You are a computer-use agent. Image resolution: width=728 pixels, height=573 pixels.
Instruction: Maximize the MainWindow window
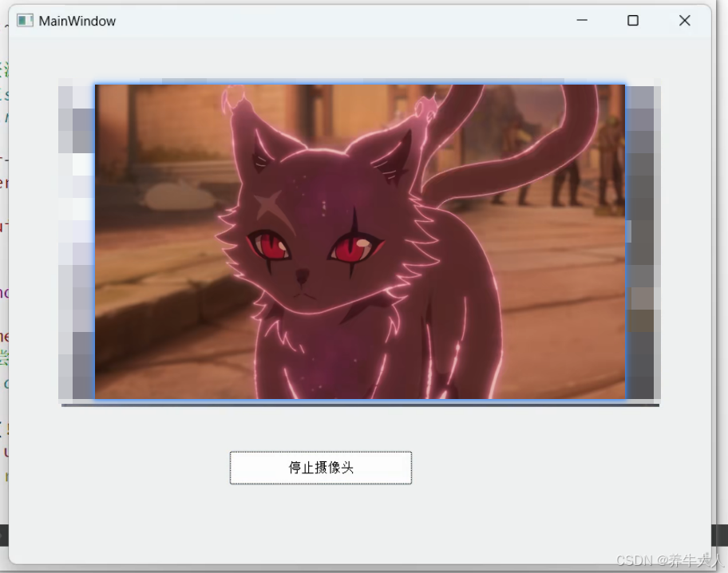[x=633, y=21]
